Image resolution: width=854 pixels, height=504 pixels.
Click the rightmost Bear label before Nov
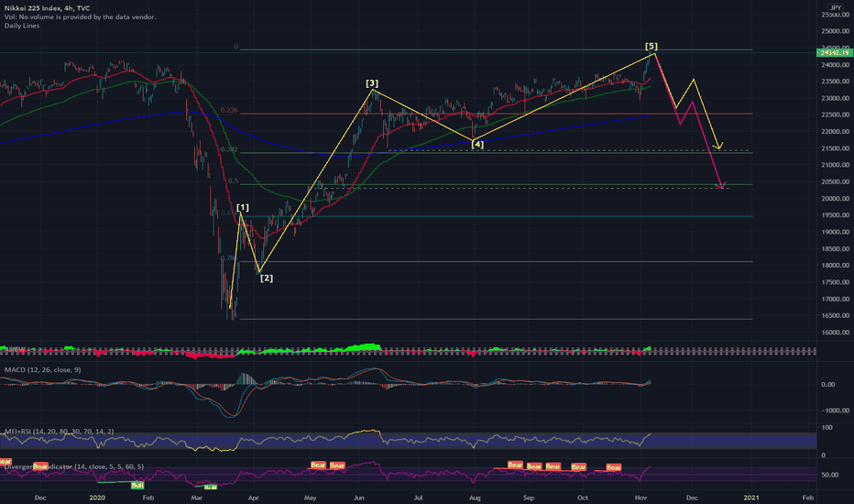tap(614, 467)
